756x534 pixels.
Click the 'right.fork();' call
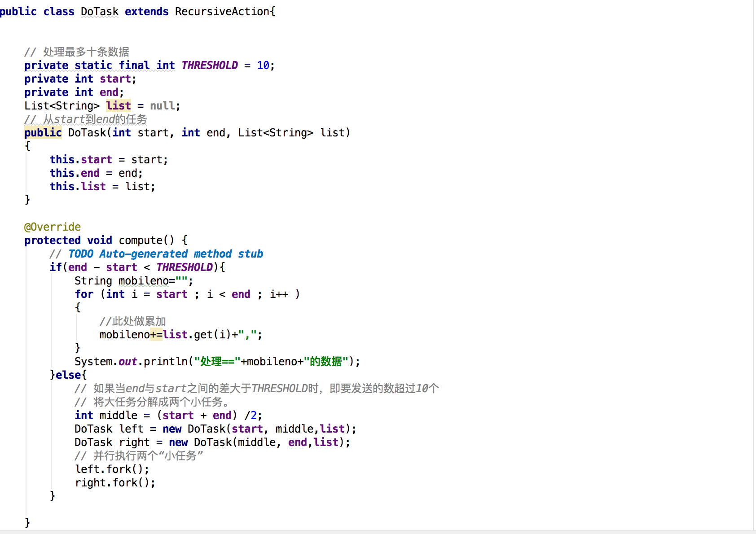[x=115, y=483]
